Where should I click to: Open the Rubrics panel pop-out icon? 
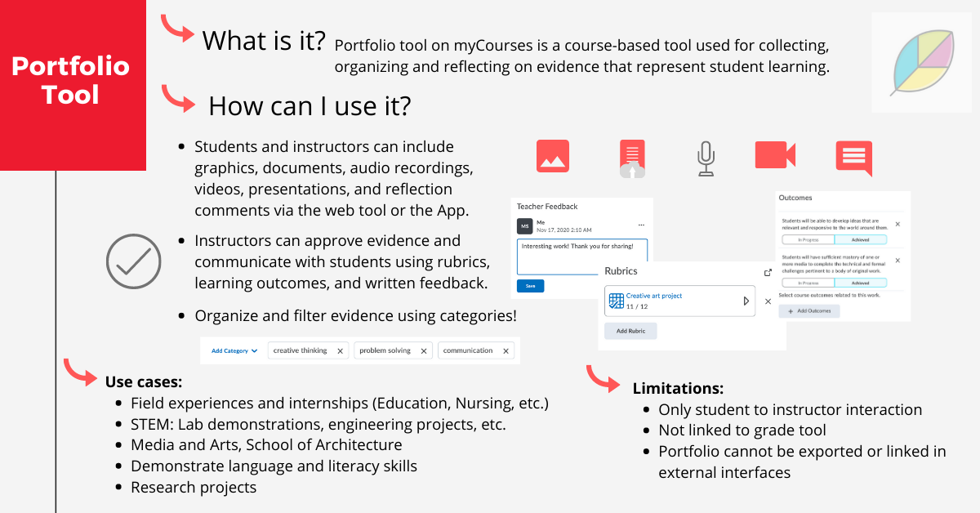coord(768,273)
